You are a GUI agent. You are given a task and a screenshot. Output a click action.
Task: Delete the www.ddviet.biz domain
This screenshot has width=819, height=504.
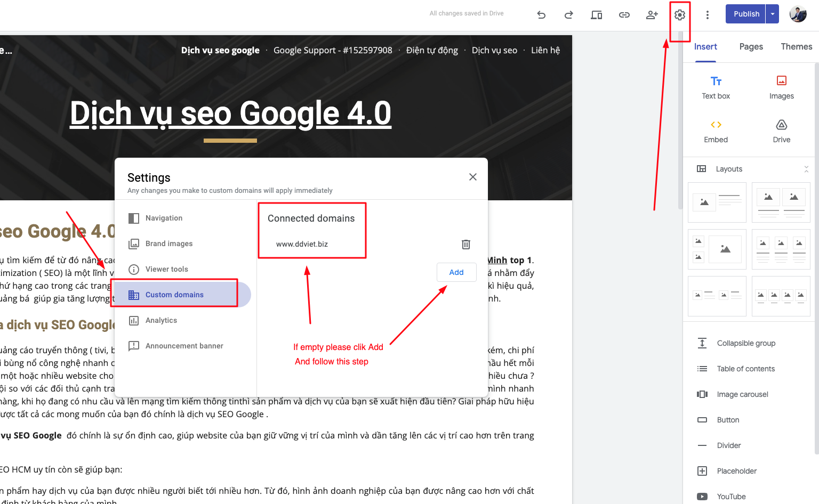point(466,244)
